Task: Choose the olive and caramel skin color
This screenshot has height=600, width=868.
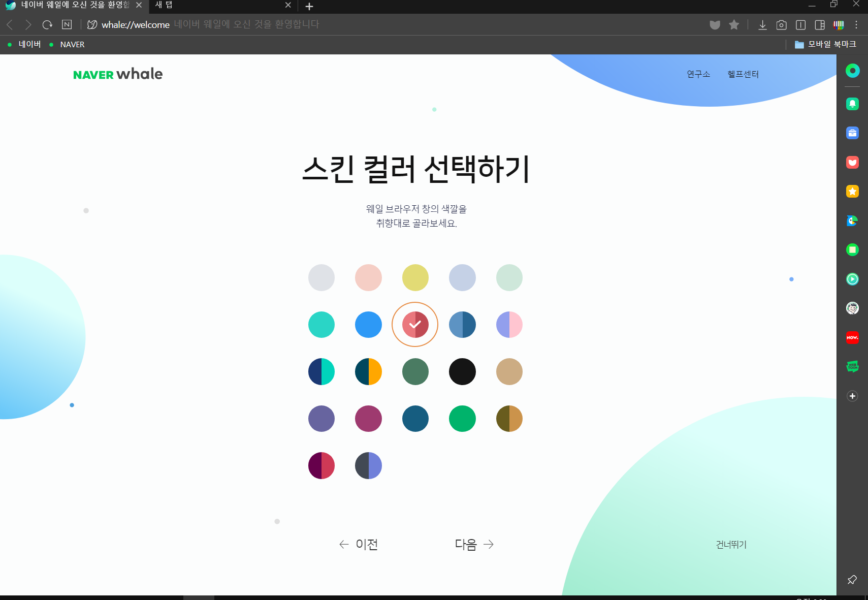Action: [509, 419]
